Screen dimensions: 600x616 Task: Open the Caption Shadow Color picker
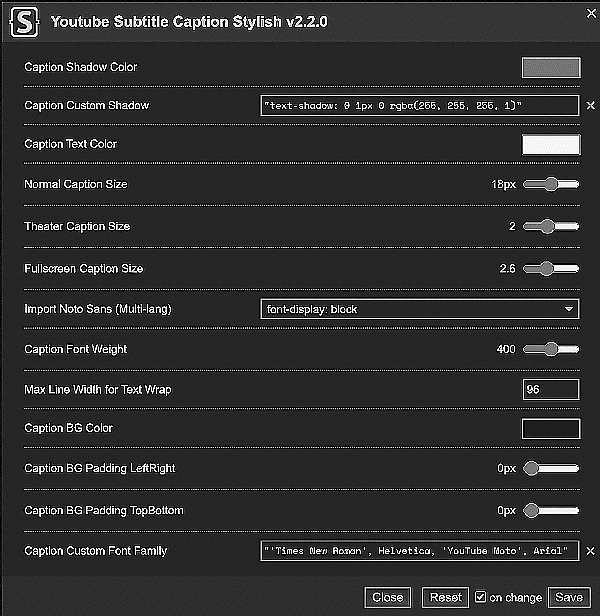click(x=551, y=68)
